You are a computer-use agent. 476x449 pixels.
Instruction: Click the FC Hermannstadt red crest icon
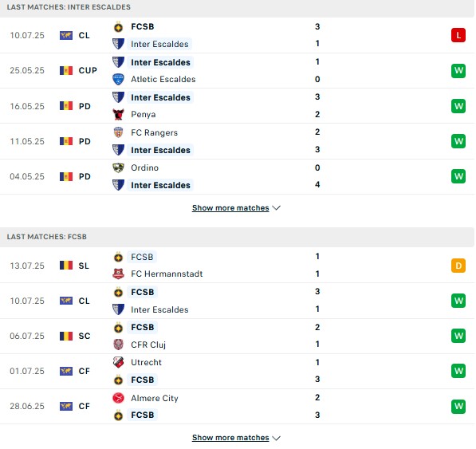coord(118,274)
